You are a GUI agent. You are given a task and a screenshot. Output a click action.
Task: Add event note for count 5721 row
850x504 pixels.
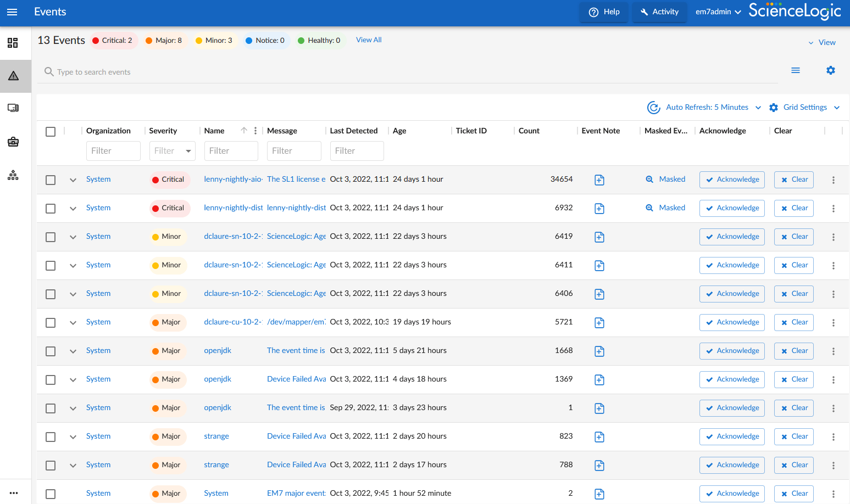(x=599, y=323)
